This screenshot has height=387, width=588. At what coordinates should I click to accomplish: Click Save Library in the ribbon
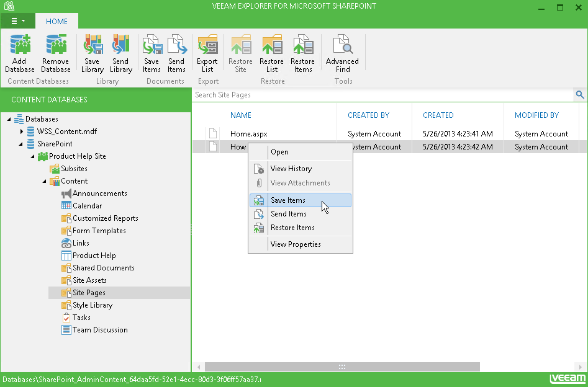[x=93, y=53]
